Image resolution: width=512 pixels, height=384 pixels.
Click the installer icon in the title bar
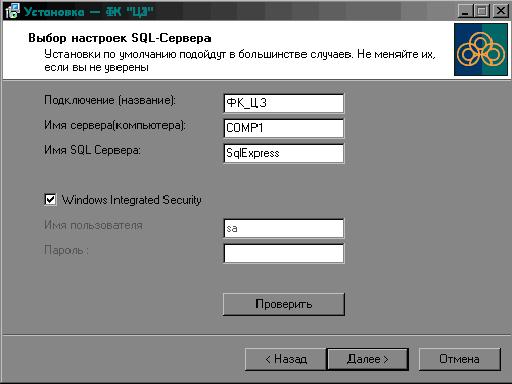[x=12, y=11]
